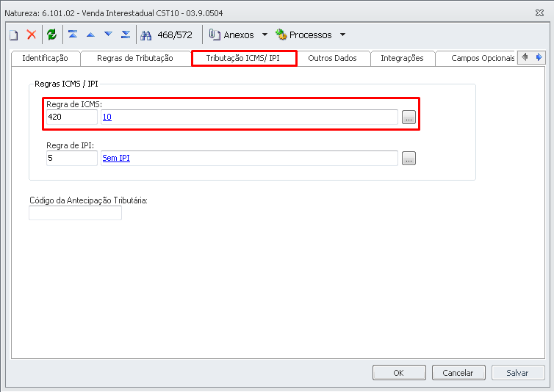Expand the Processos dropdown arrow

pyautogui.click(x=342, y=35)
